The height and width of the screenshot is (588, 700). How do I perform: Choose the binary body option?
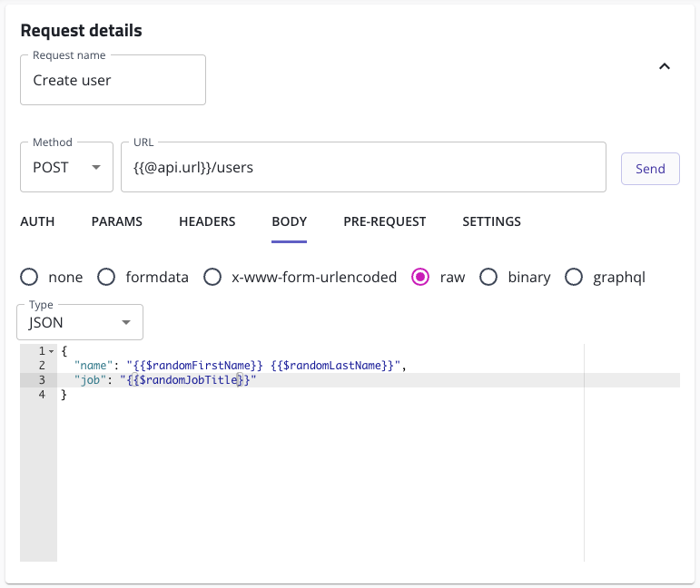tap(488, 277)
